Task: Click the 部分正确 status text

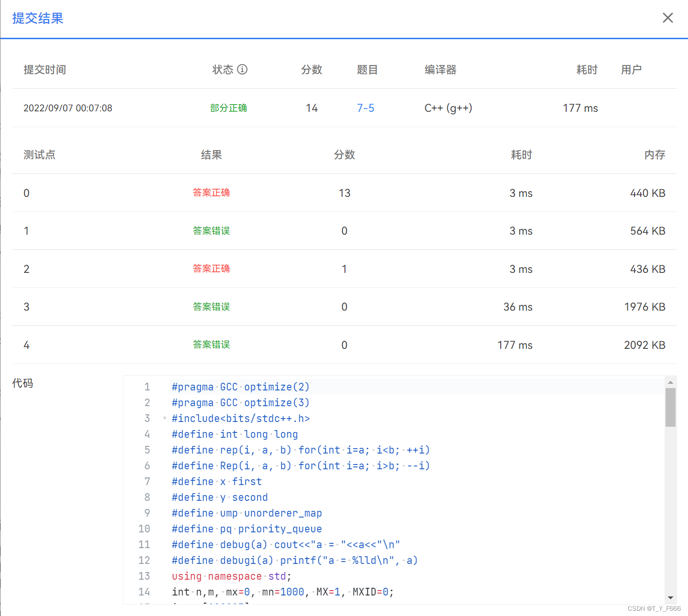Action: pos(228,108)
